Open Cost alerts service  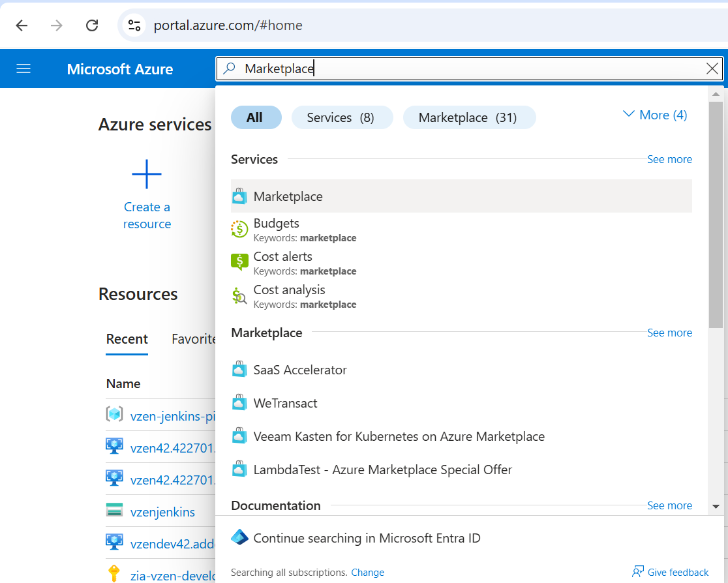tap(282, 256)
